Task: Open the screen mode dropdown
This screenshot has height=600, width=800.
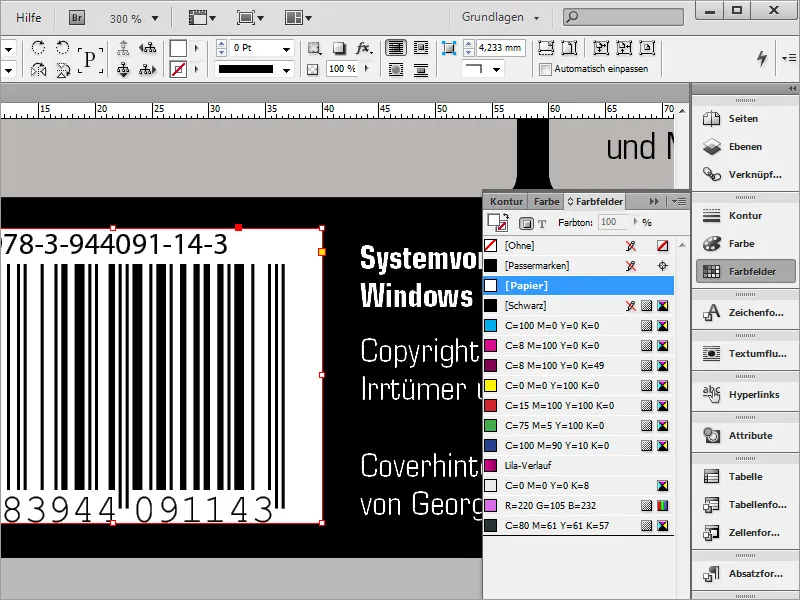Action: click(250, 18)
